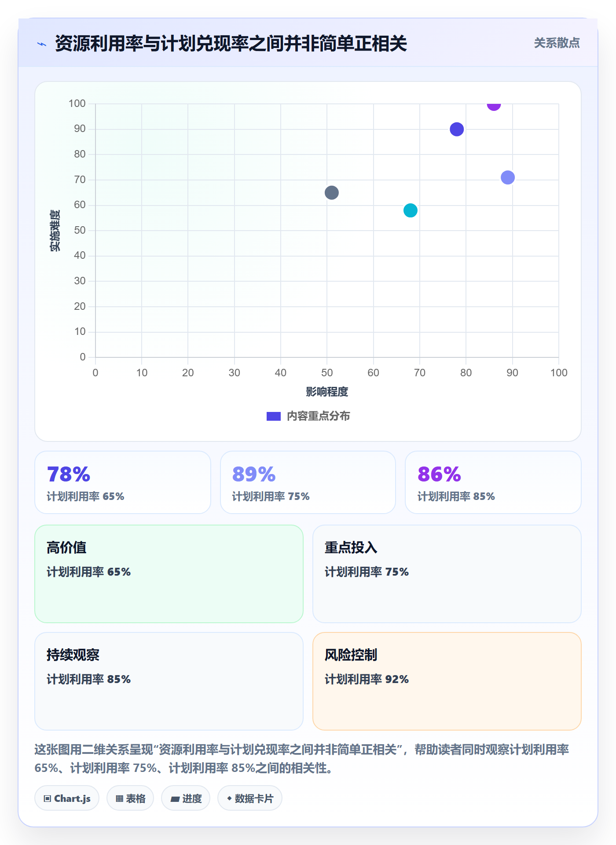
Task: Toggle the 内容重点分布 legend item
Action: pos(308,416)
